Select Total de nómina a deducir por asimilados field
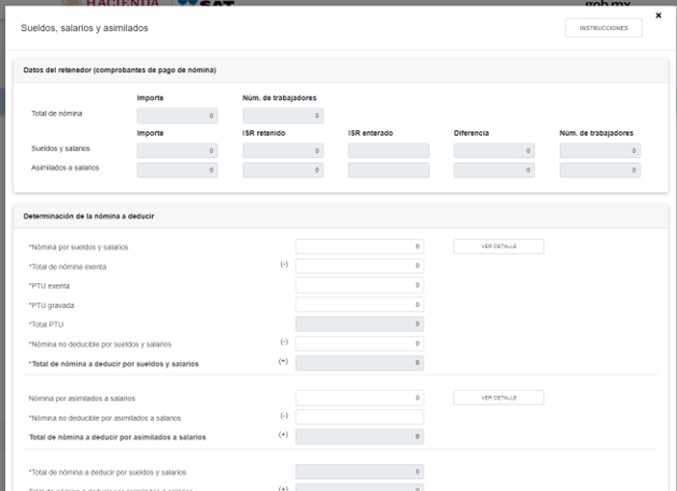This screenshot has height=491, width=677. [x=359, y=436]
